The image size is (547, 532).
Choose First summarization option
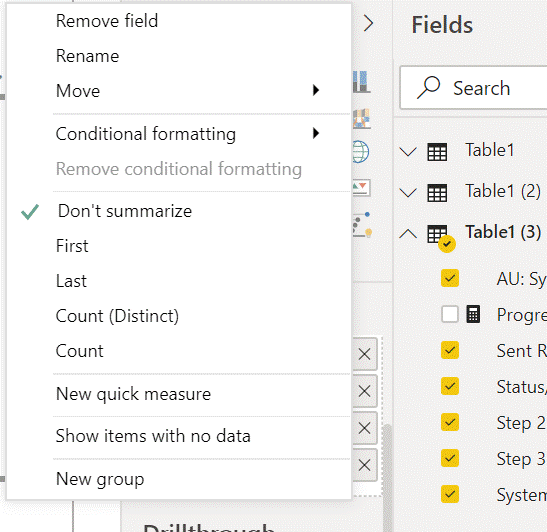[x=72, y=246]
